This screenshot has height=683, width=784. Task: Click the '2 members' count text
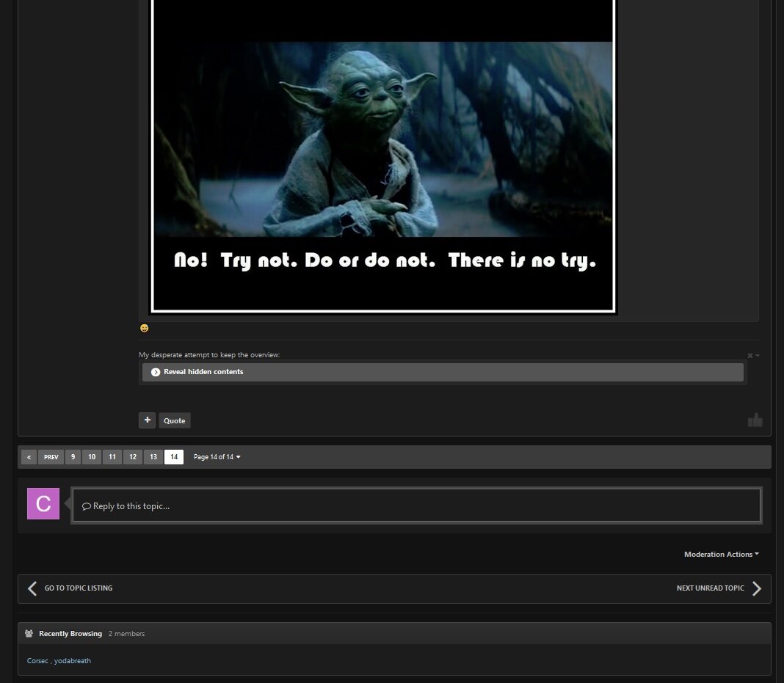[x=126, y=634]
